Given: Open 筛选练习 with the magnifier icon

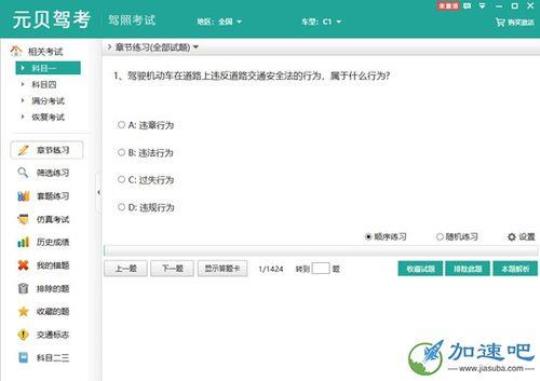Looking at the screenshot, I should pyautogui.click(x=44, y=173).
